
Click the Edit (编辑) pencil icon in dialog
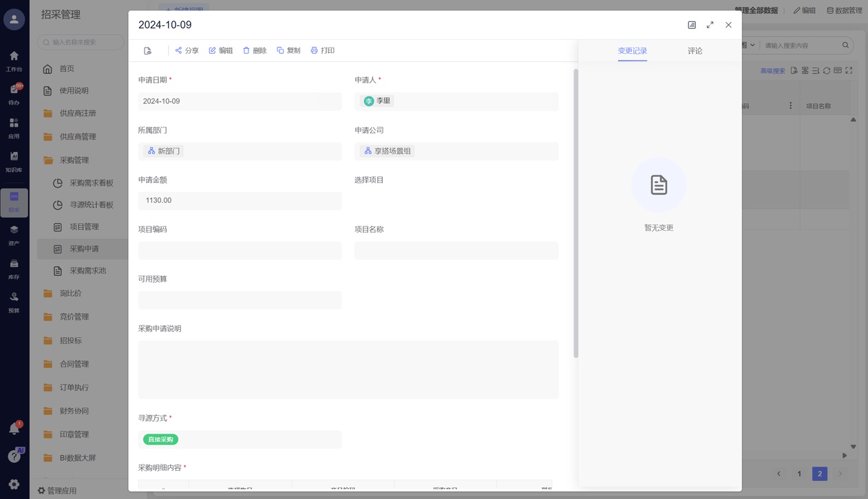pos(213,50)
